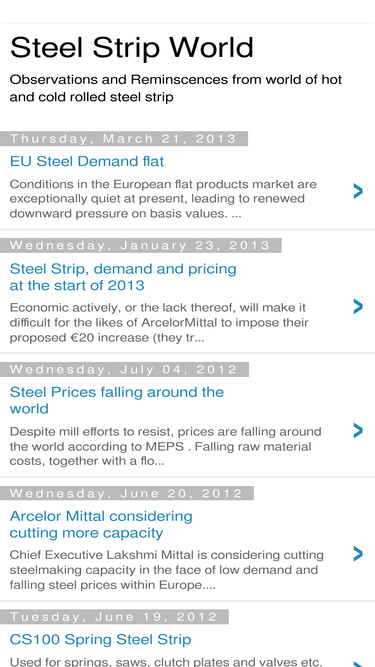
Task: Select the Wednesday, June 20, 2012 date header
Action: [x=127, y=493]
